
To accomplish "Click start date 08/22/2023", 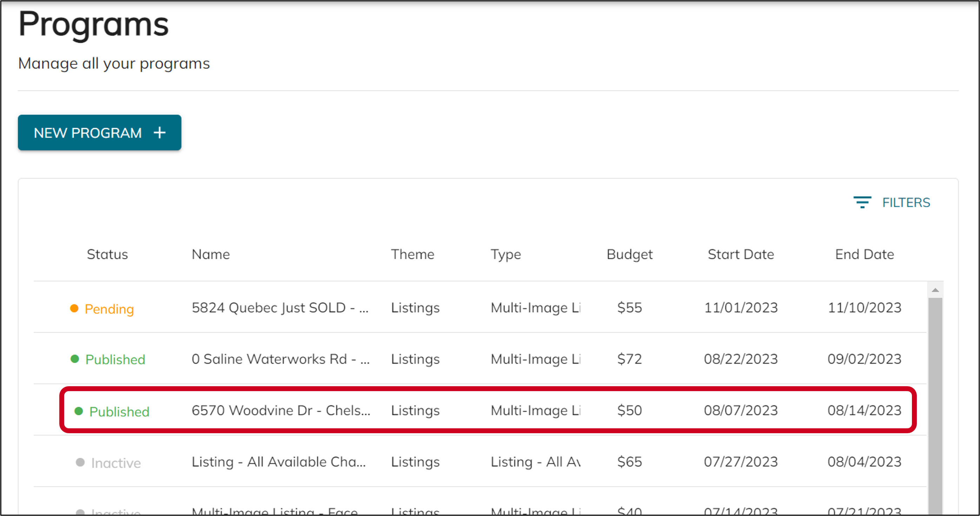I will coord(741,358).
